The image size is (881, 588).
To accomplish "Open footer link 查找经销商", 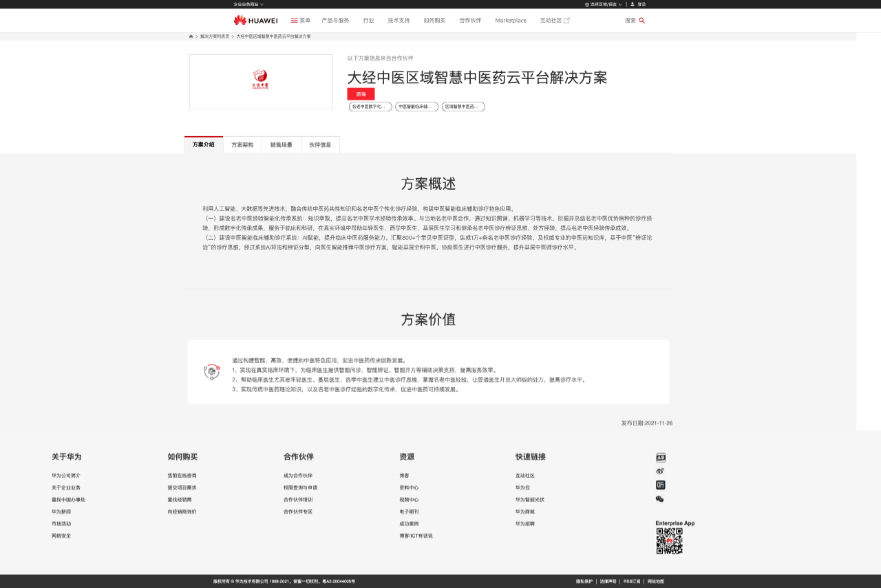I will pos(180,500).
